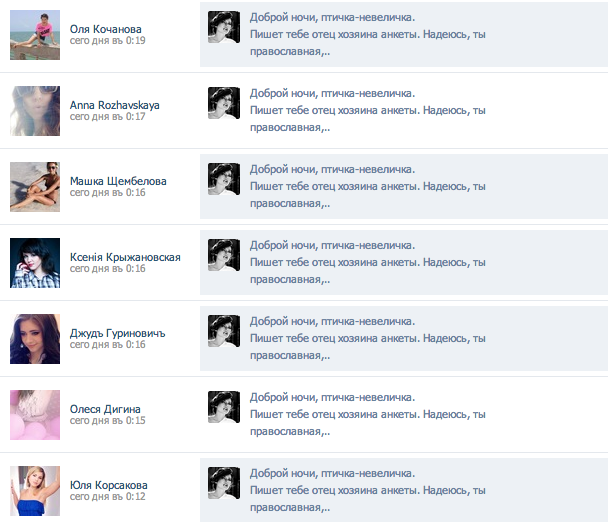The image size is (608, 522).
Task: Open Джудъ Гуриновичъ's avatar thumbnail
Action: [35, 339]
